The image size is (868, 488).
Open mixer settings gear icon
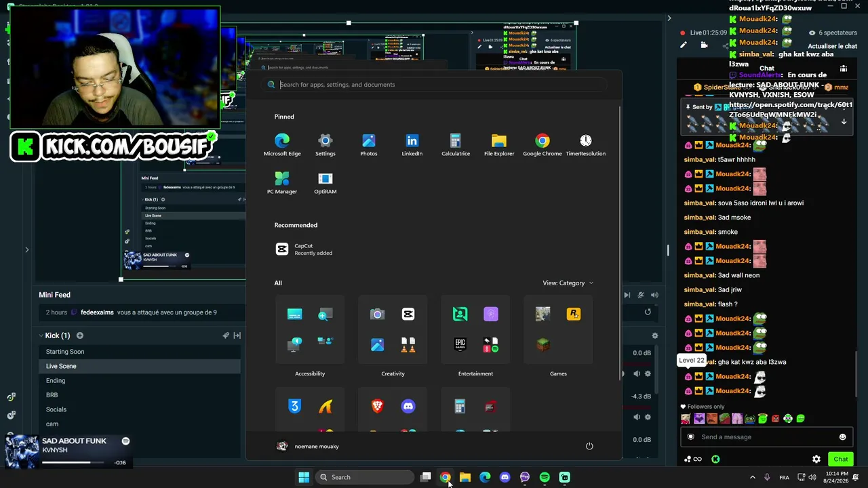point(654,335)
